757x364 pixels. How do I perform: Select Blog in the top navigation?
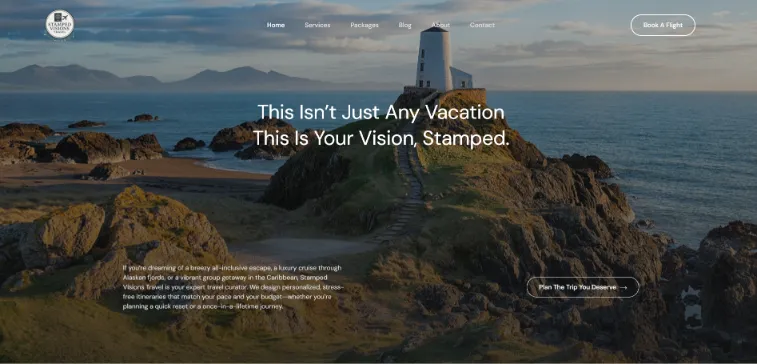pyautogui.click(x=405, y=25)
